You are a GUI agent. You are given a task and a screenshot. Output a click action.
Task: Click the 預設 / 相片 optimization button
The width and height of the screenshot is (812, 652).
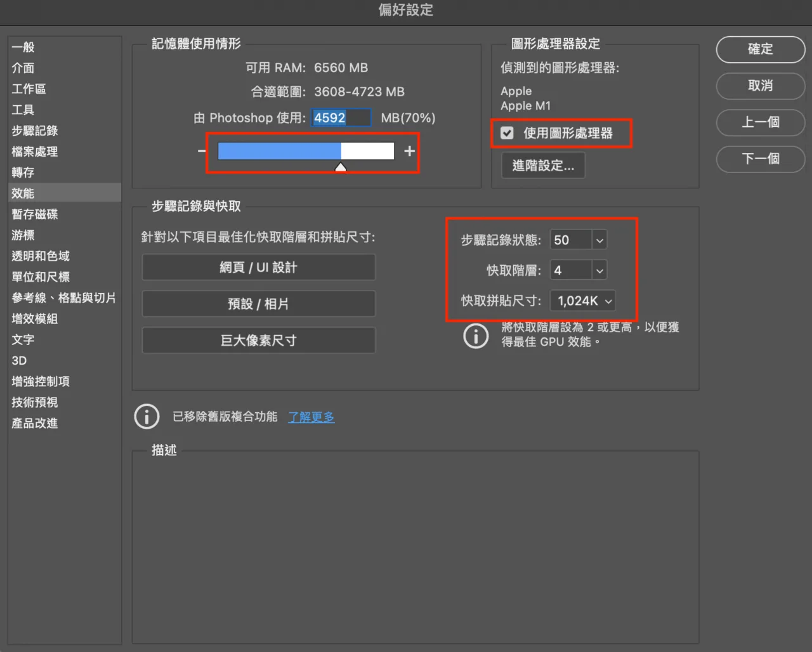click(259, 304)
